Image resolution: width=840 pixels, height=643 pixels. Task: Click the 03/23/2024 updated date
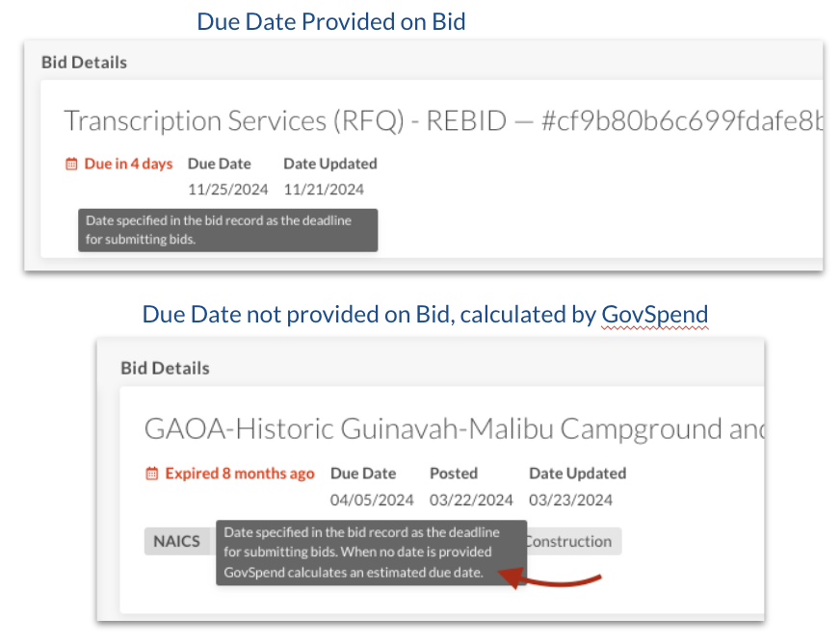click(x=570, y=500)
